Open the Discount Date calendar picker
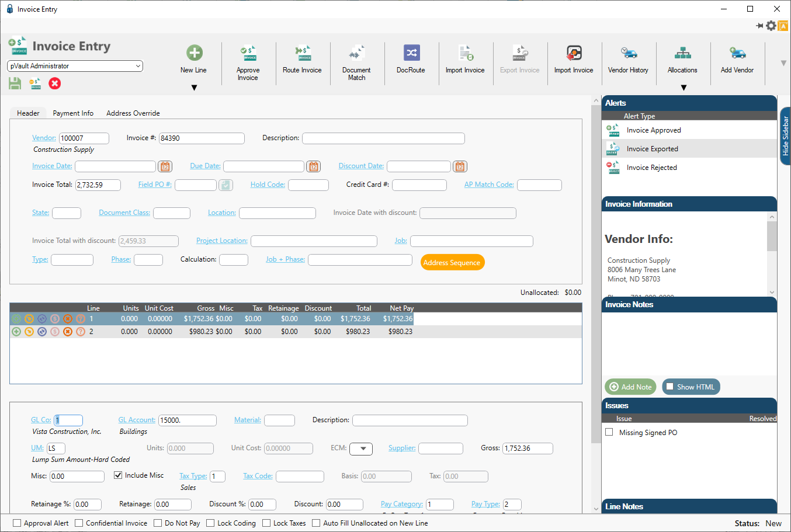Image resolution: width=791 pixels, height=532 pixels. pyautogui.click(x=460, y=166)
